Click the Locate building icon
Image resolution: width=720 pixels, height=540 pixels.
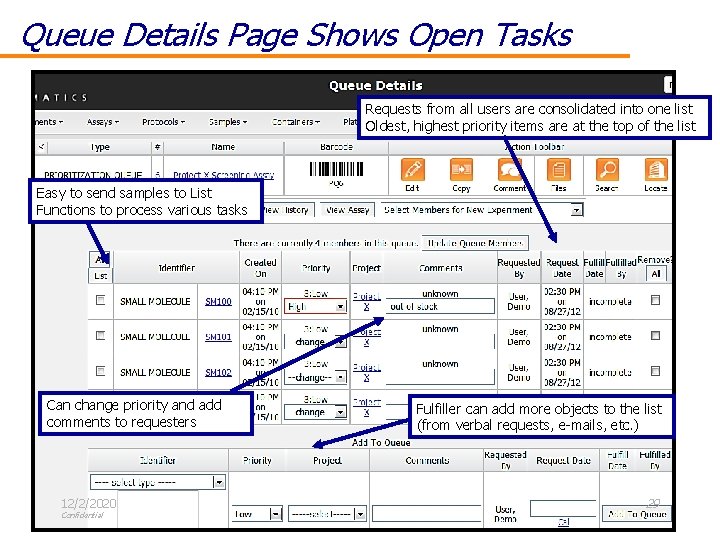pyautogui.click(x=656, y=170)
